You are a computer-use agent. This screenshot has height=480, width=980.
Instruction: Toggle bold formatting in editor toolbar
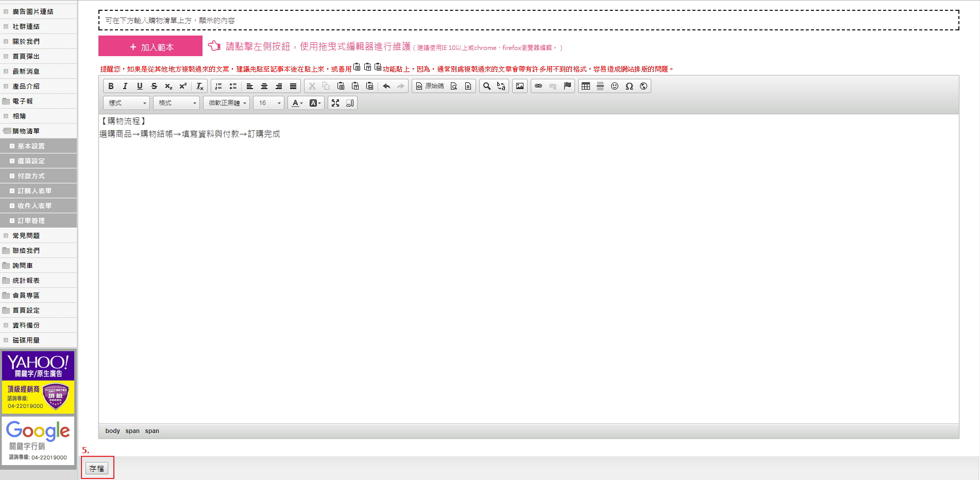(111, 86)
